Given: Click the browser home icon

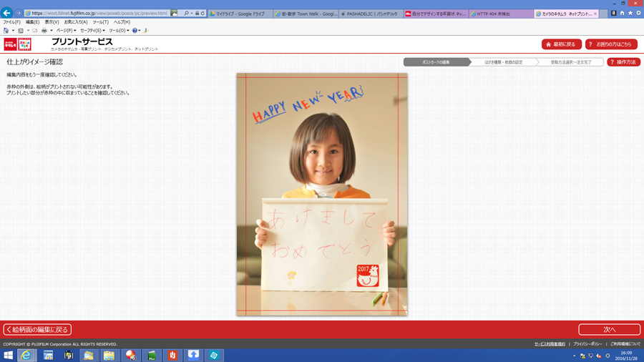Looking at the screenshot, I should pos(622,13).
